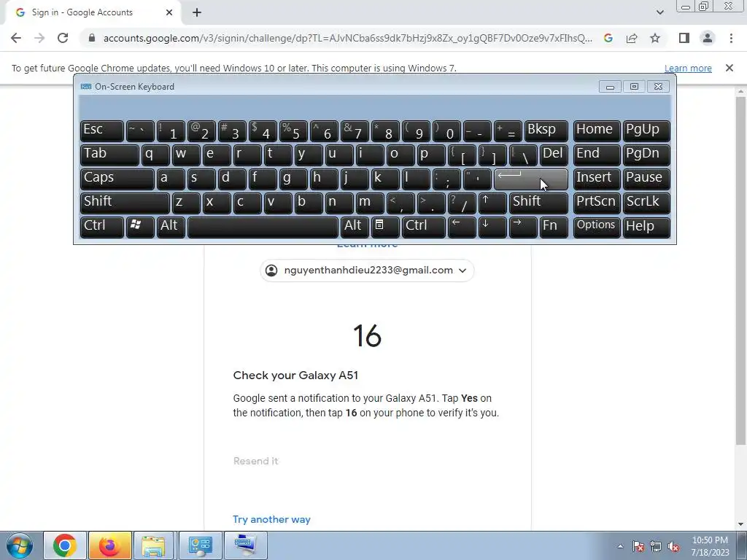Click the right arrow key on keyboard
Screen dimensions: 747x560
tap(522, 227)
